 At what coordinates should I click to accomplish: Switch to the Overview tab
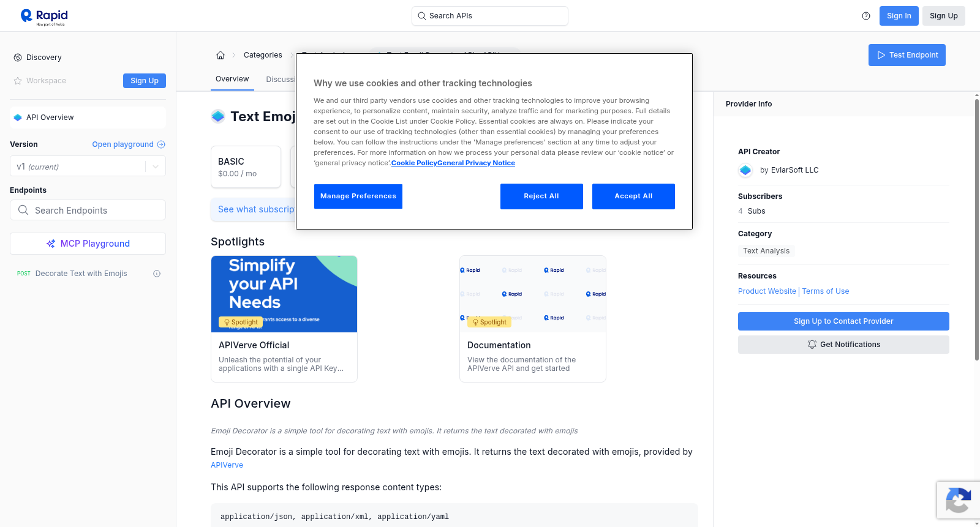232,79
